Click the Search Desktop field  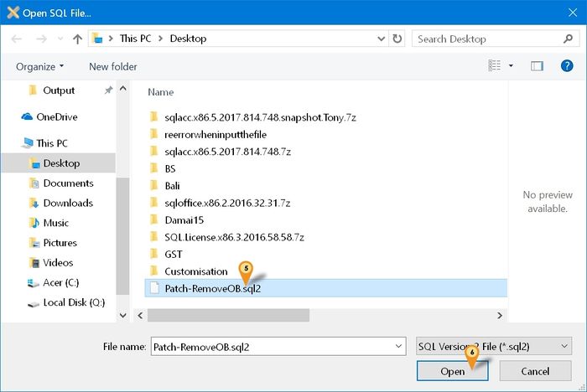coord(486,39)
